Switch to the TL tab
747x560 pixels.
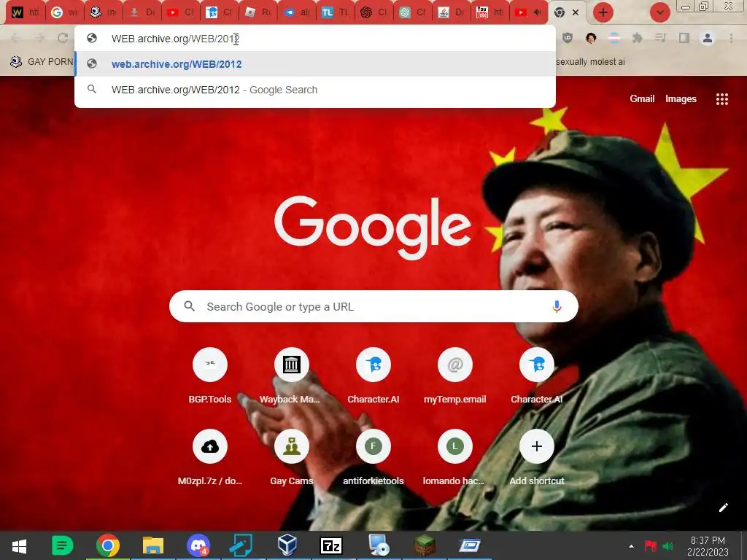[x=335, y=13]
